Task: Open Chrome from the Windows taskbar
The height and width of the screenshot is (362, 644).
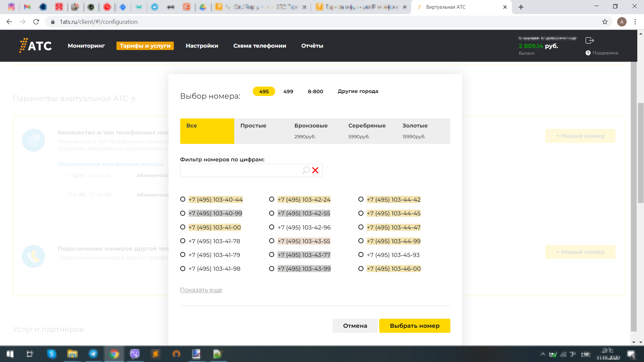Action: point(114,354)
